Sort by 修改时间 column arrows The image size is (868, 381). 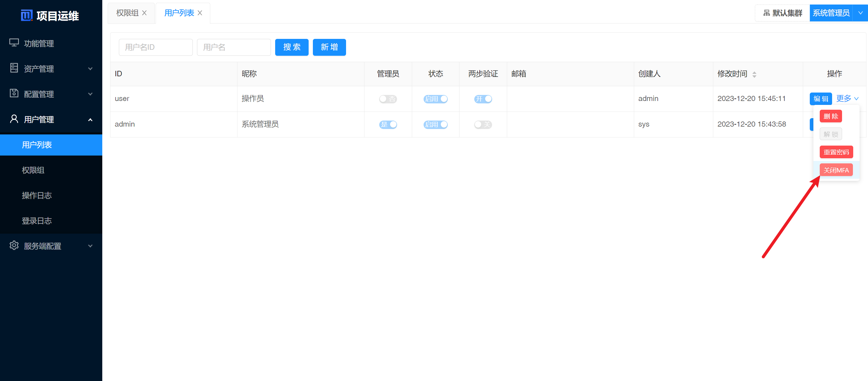[754, 74]
